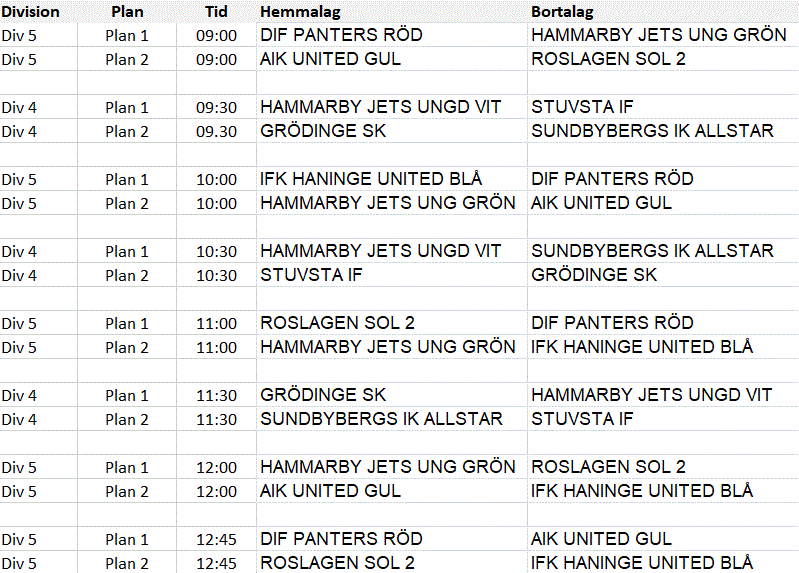Select the 09:30 time cell for Plan 1
The height and width of the screenshot is (573, 799).
(x=217, y=107)
